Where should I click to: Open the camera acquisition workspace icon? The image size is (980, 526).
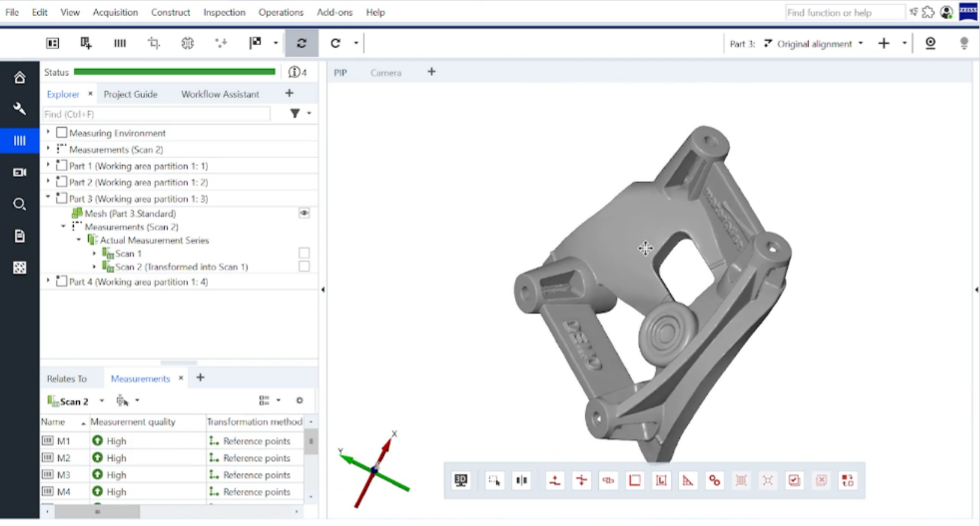pos(19,172)
